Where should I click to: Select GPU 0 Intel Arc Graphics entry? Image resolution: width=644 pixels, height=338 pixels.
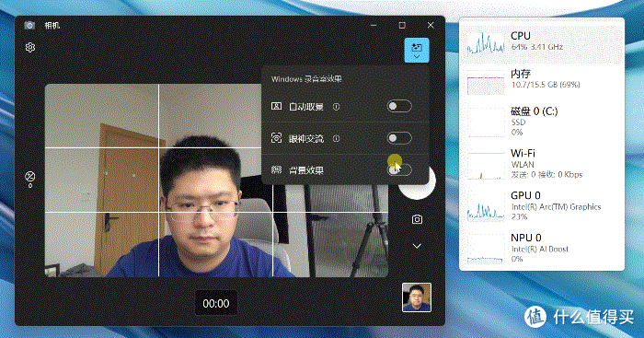542,205
